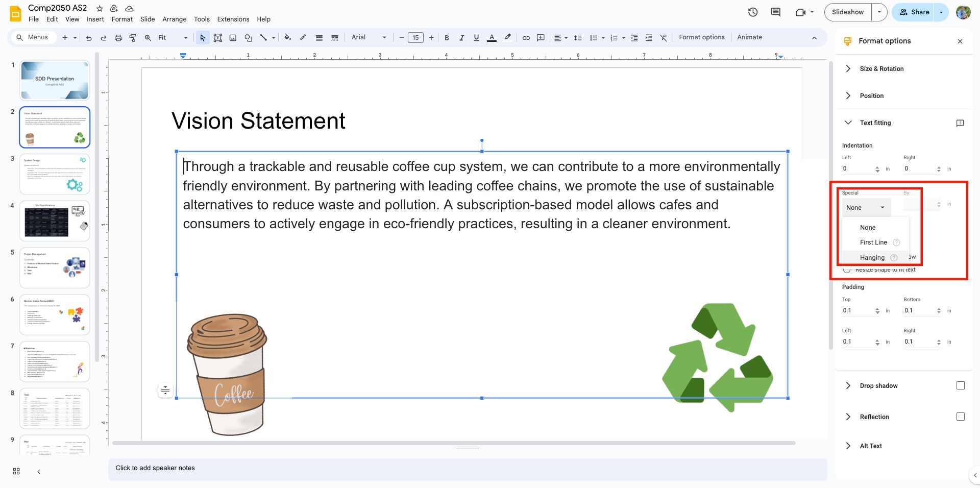The height and width of the screenshot is (488, 980).
Task: Open the shape tool
Action: (249, 38)
